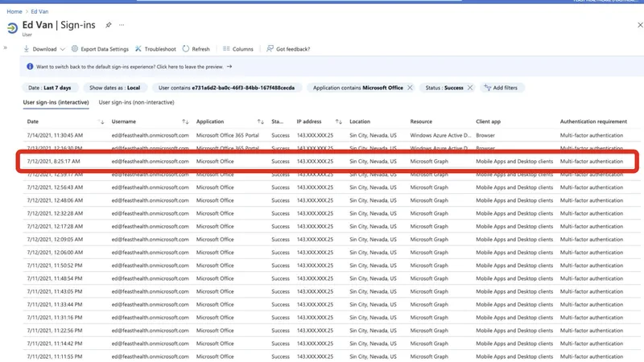Switch to User sign-ins (interactive) tab
This screenshot has width=644, height=362.
point(56,102)
